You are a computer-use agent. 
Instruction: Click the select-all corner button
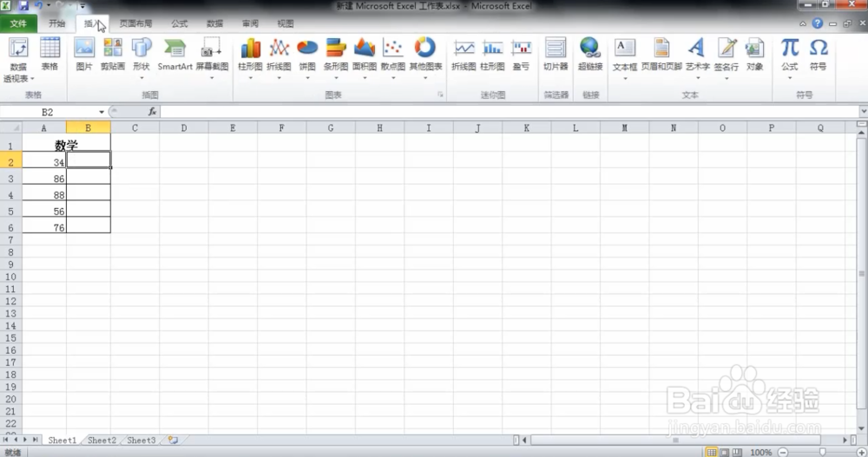tap(10, 127)
